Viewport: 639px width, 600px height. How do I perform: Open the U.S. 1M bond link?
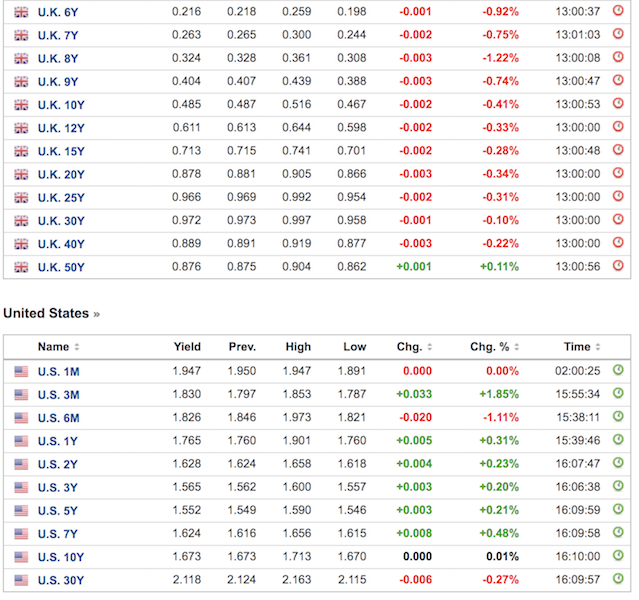click(59, 372)
